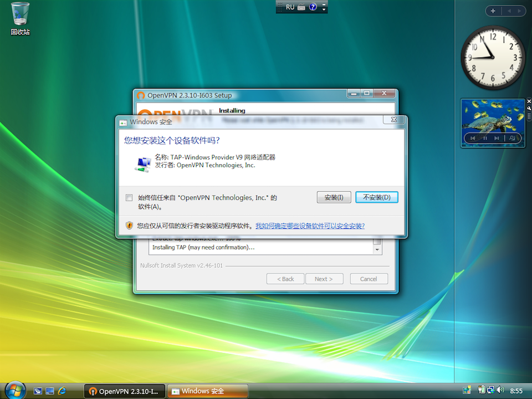
Task: Go to previous sidebar gadget page
Action: click(509, 11)
